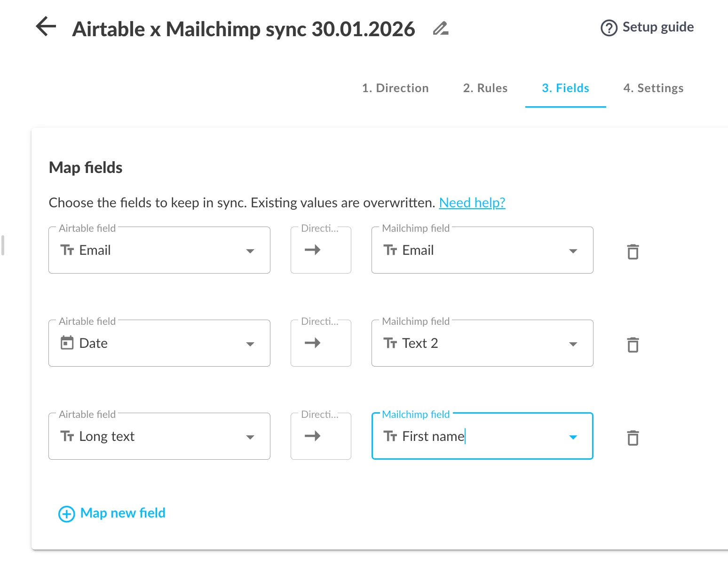Switch to the 1. Direction tab

pos(395,88)
